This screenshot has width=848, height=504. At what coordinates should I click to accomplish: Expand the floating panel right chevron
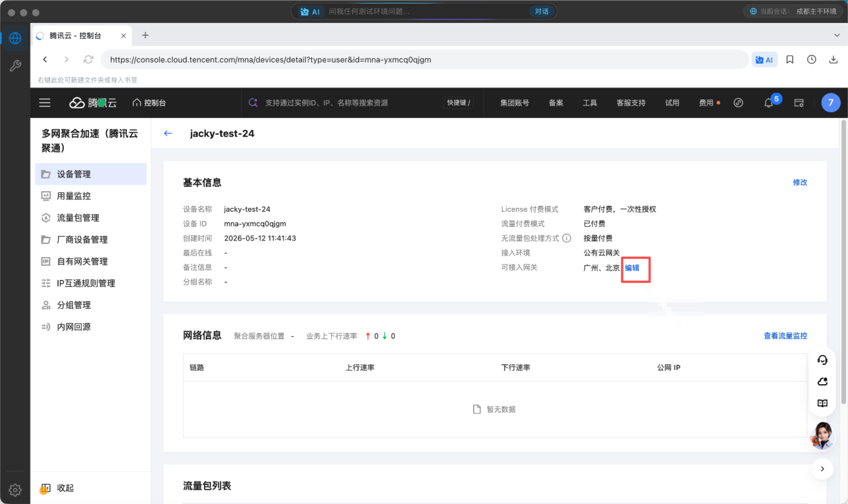822,469
